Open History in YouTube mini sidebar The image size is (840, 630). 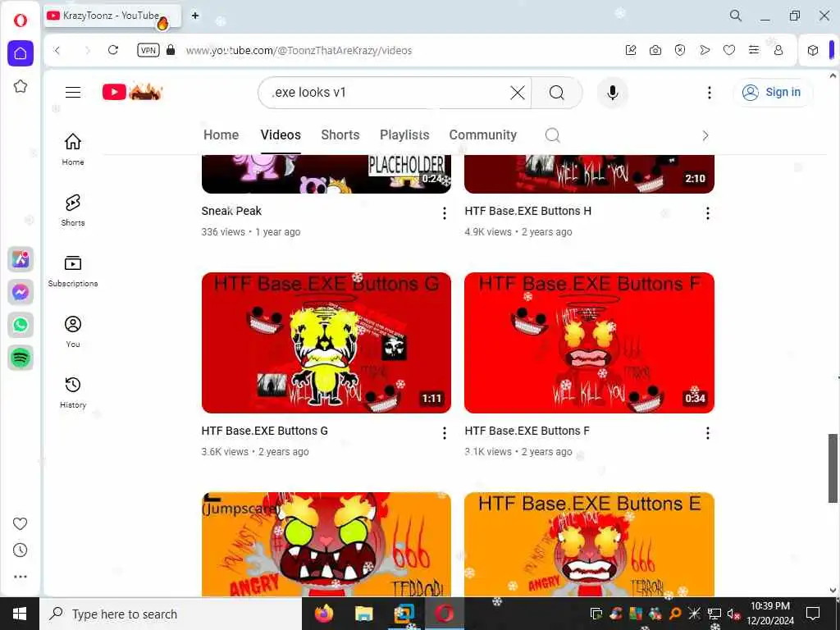[x=73, y=392]
